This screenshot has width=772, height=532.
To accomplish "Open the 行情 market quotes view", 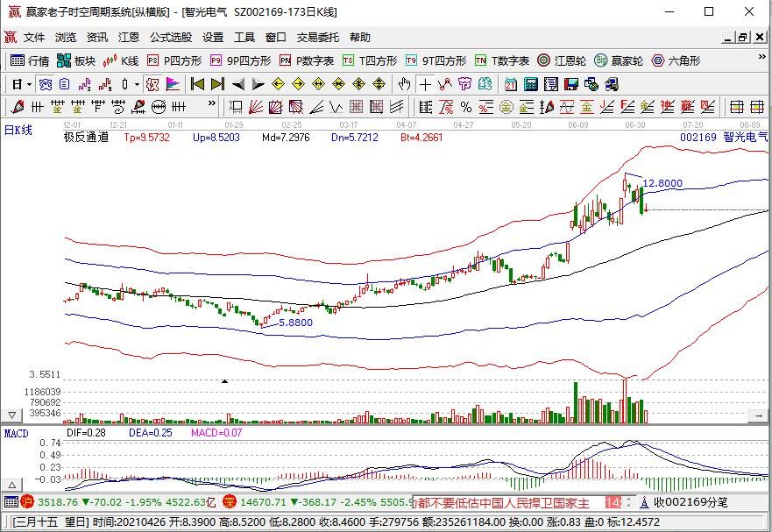I will point(30,60).
